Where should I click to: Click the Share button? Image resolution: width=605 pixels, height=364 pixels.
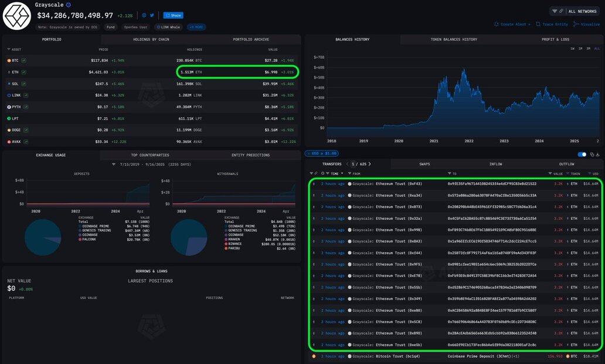pos(174,15)
